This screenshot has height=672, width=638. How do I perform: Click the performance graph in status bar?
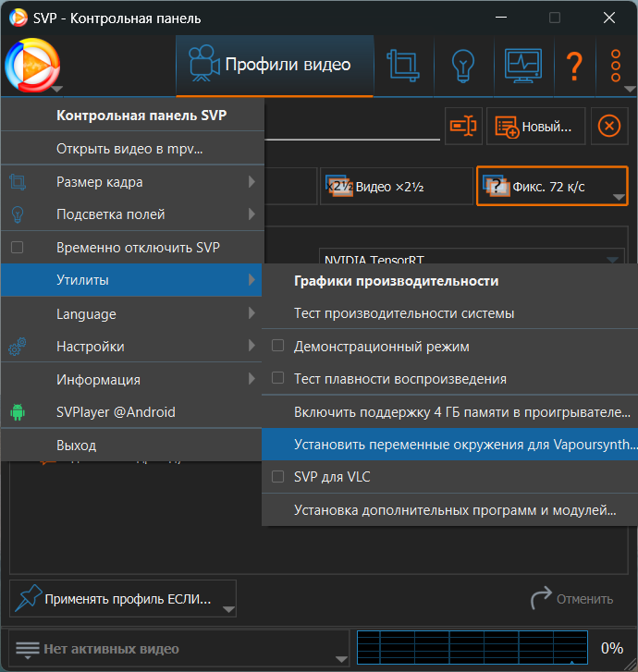[472, 648]
